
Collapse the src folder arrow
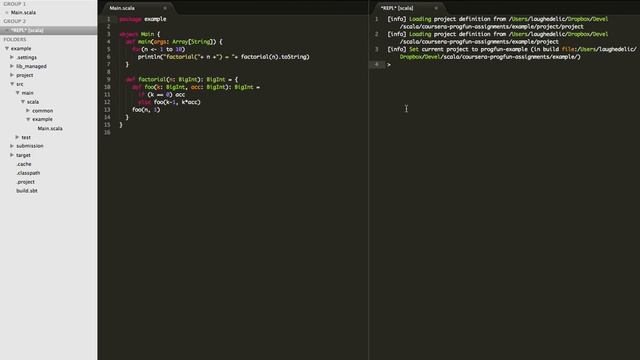[12, 84]
